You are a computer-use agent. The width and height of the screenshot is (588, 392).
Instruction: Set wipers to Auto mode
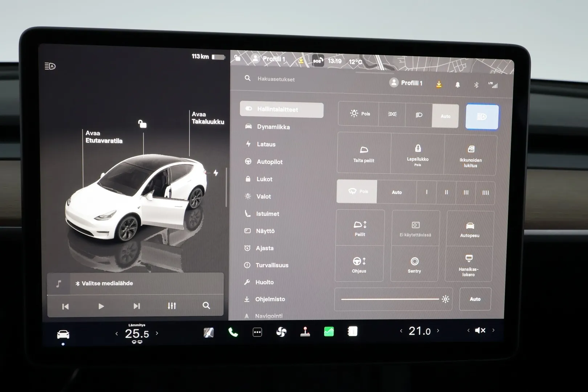tap(397, 192)
